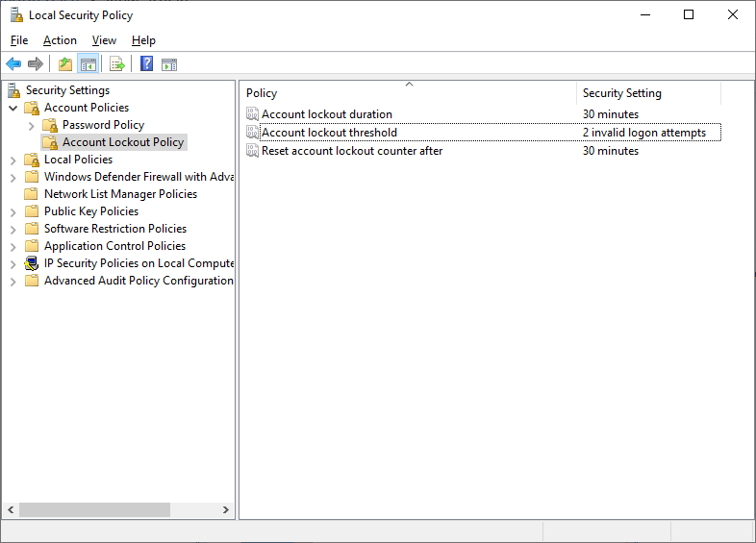Select Network List Manager Policies
The width and height of the screenshot is (756, 543).
point(120,194)
